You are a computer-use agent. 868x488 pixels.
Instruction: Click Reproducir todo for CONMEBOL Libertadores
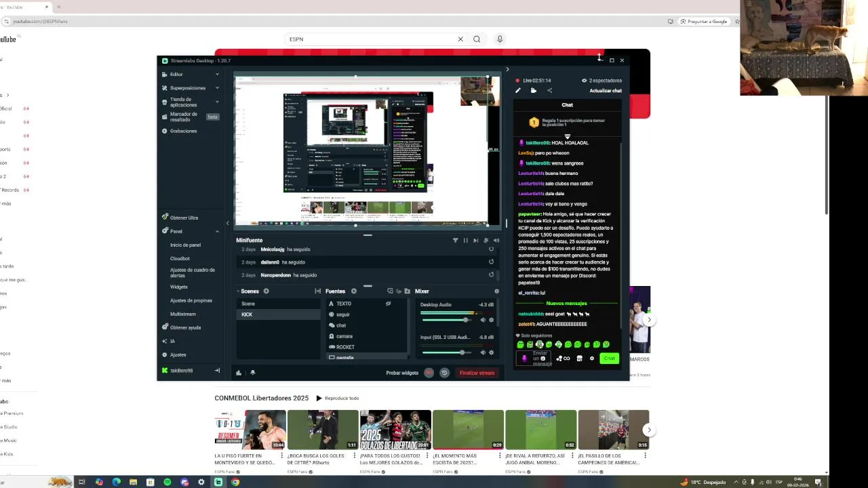pos(338,399)
